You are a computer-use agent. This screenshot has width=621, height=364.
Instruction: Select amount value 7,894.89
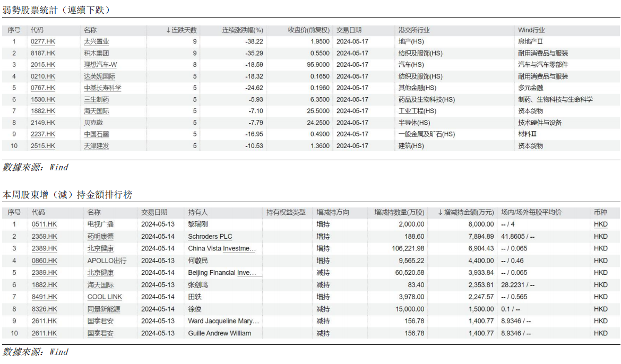(481, 237)
